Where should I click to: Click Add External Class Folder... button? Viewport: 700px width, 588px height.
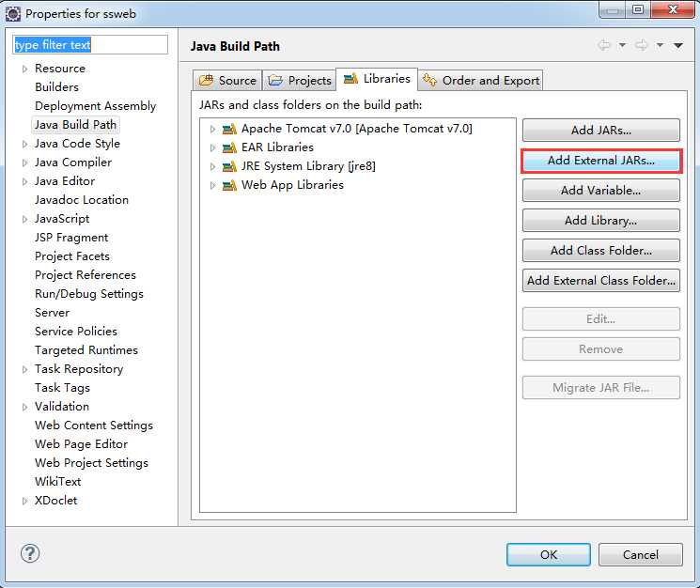point(601,280)
